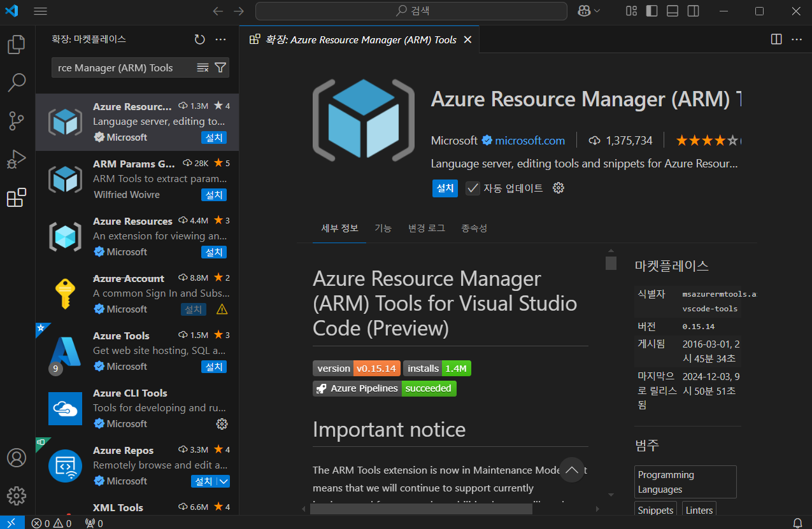
Task: Refresh the extensions marketplace list
Action: pyautogui.click(x=200, y=39)
